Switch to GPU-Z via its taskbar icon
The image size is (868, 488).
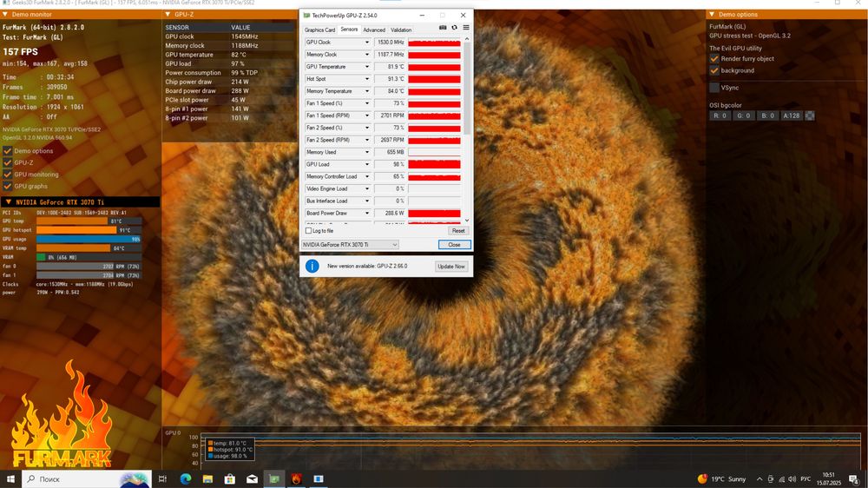click(x=274, y=479)
